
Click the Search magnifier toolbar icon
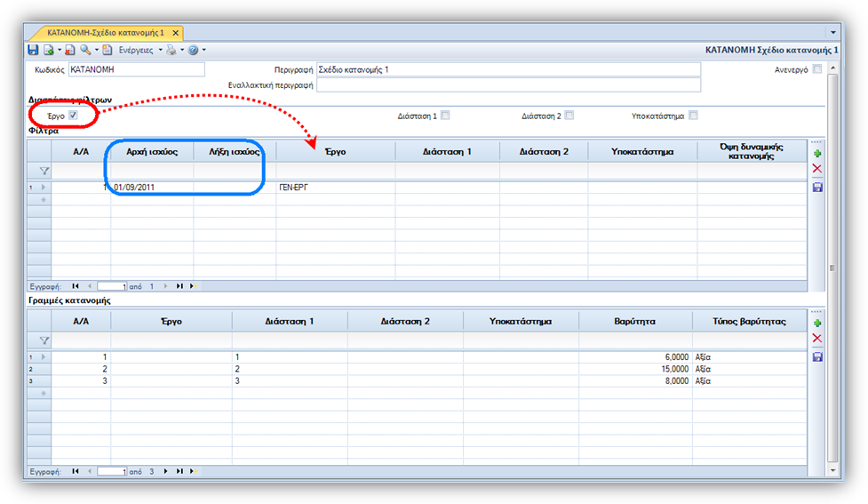[85, 50]
